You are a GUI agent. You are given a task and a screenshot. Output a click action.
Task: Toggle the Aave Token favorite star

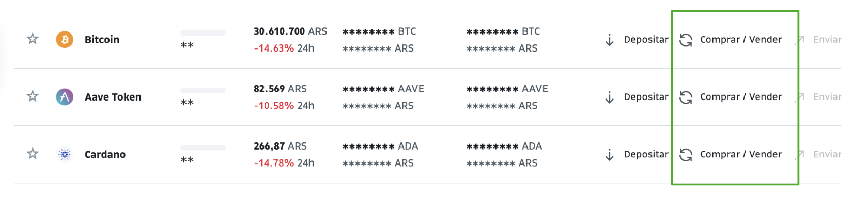coord(33,96)
